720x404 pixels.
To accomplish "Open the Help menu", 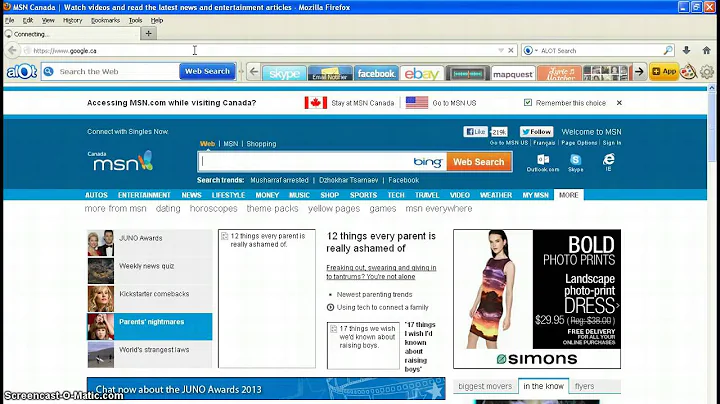I will point(157,20).
